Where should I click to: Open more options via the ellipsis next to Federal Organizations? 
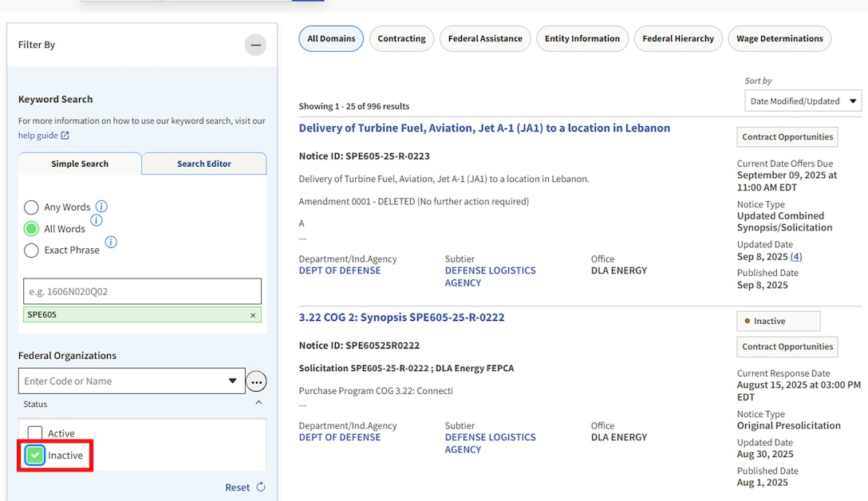click(256, 381)
